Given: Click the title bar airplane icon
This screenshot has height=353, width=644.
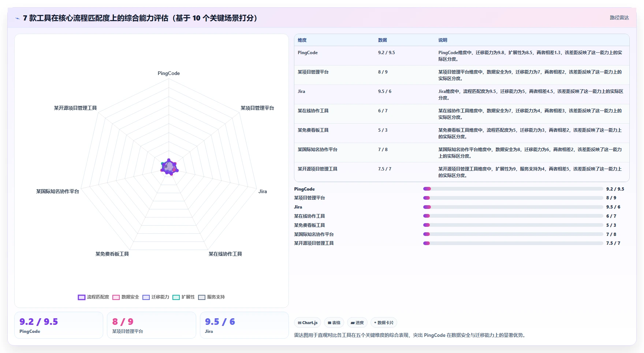Looking at the screenshot, I should (17, 18).
